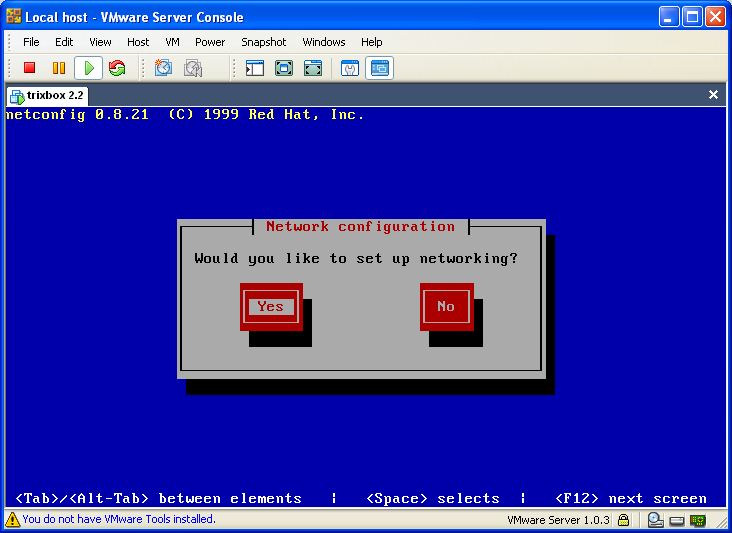The width and height of the screenshot is (732, 533).
Task: Minimize the VMware Server Console window
Action: coord(669,17)
